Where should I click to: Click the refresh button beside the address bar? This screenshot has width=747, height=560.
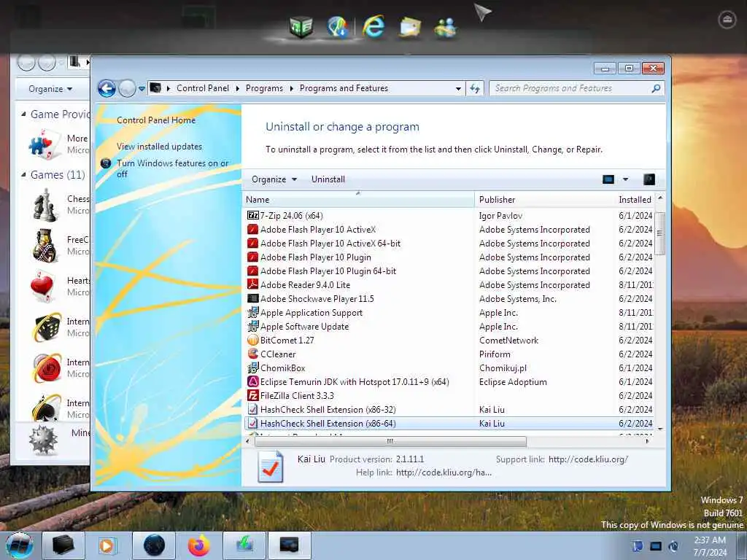[475, 88]
